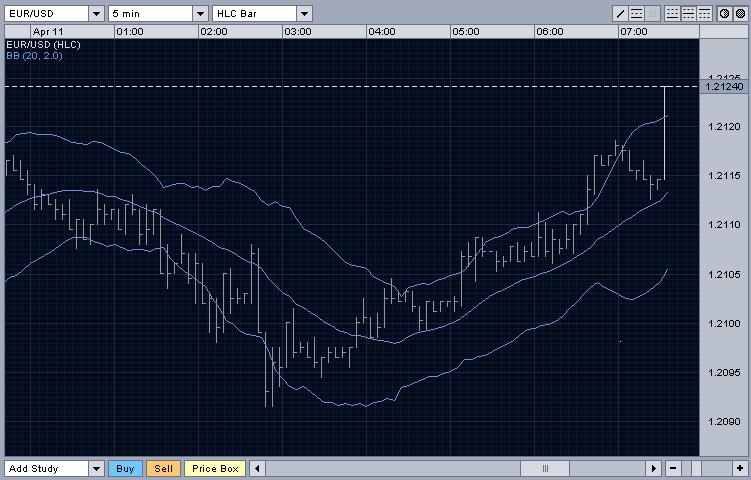This screenshot has height=480, width=751.
Task: Open the EUR/USD symbol dropdown
Action: point(96,13)
